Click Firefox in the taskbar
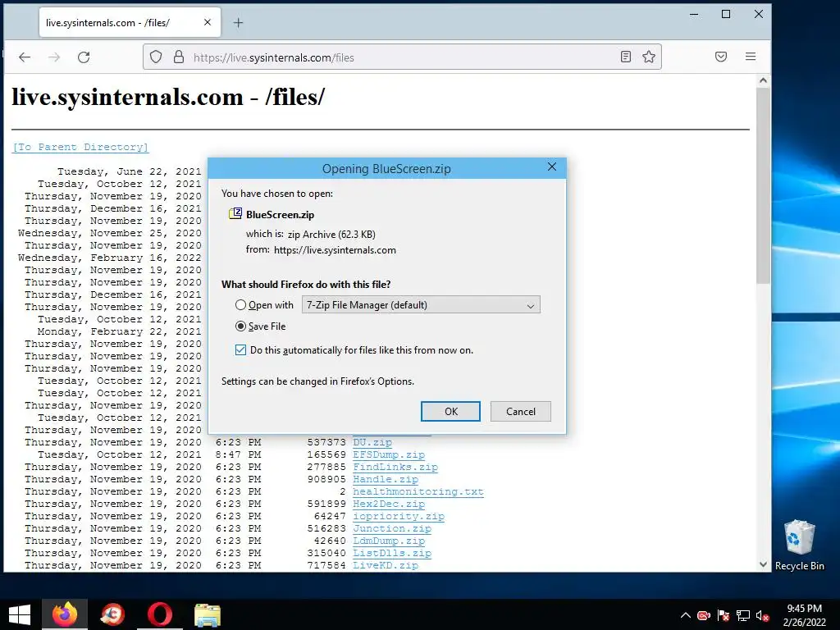The image size is (840, 630). point(65,614)
